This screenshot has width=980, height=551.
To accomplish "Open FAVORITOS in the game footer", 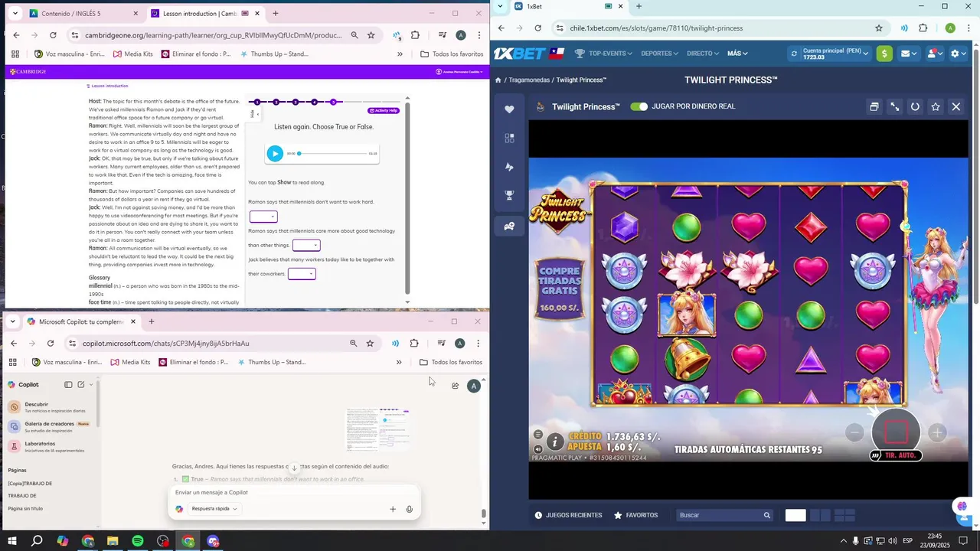I will point(635,515).
